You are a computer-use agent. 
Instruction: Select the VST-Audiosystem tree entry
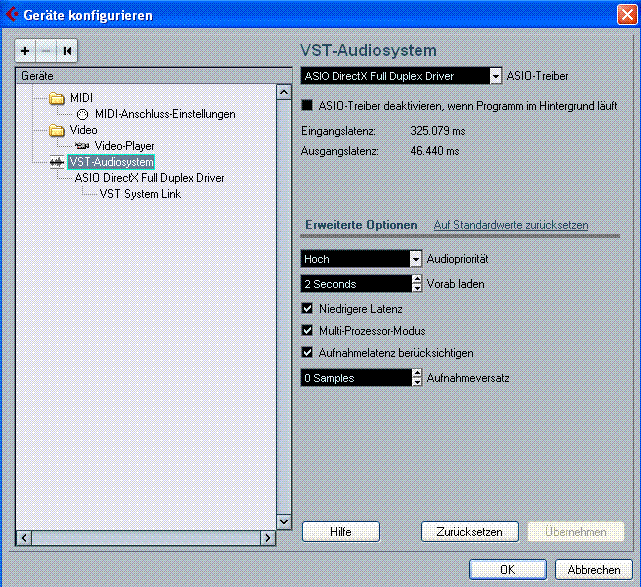pos(111,162)
